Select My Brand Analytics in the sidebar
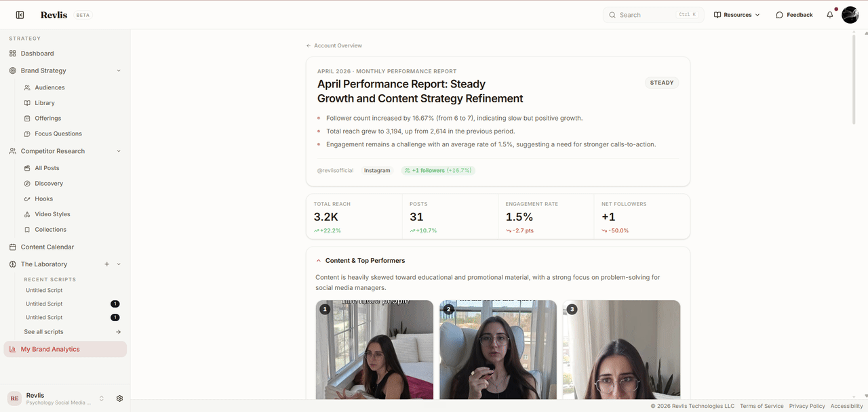Image resolution: width=868 pixels, height=412 pixels. (65, 349)
